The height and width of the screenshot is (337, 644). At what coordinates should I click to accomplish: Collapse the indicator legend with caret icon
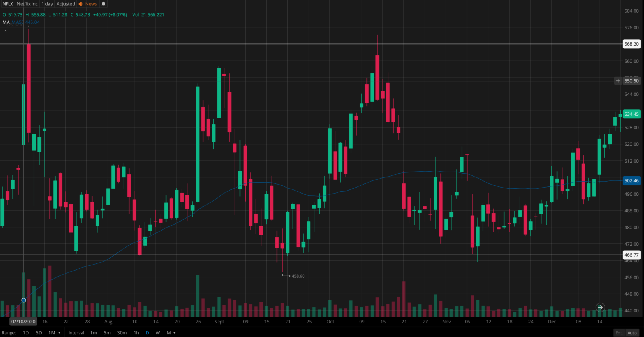tap(6, 31)
